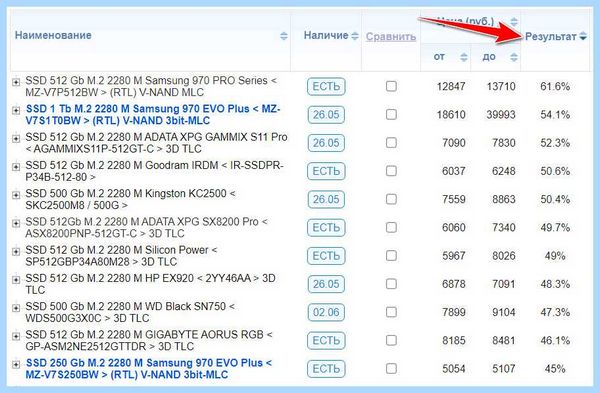Click ЕСТЬ badge for Samsung 970 PRO
The width and height of the screenshot is (600, 393).
tap(326, 86)
